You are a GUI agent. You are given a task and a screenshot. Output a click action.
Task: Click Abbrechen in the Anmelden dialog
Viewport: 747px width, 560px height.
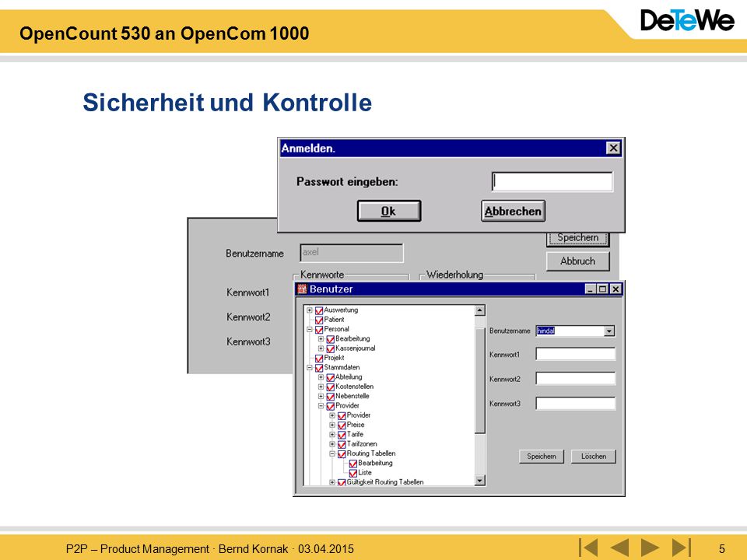coord(513,211)
